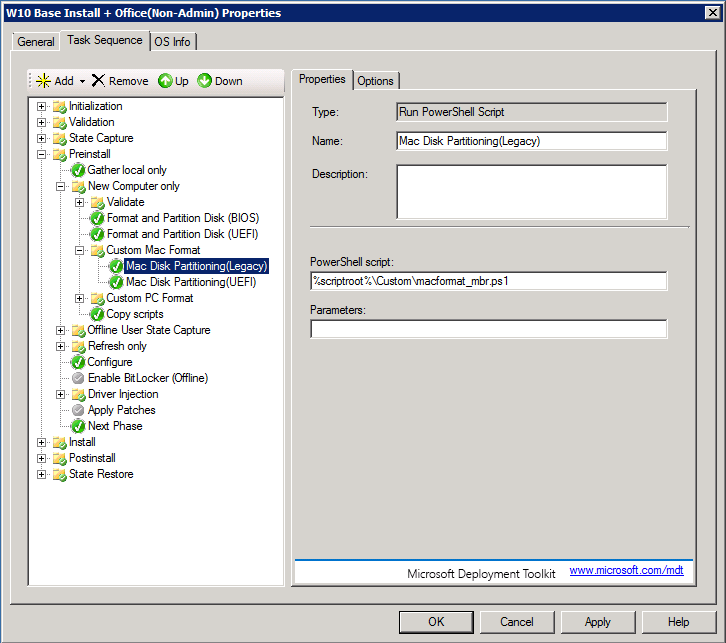Expand the Offline User State Capture group
This screenshot has width=726, height=643.
click(60, 331)
